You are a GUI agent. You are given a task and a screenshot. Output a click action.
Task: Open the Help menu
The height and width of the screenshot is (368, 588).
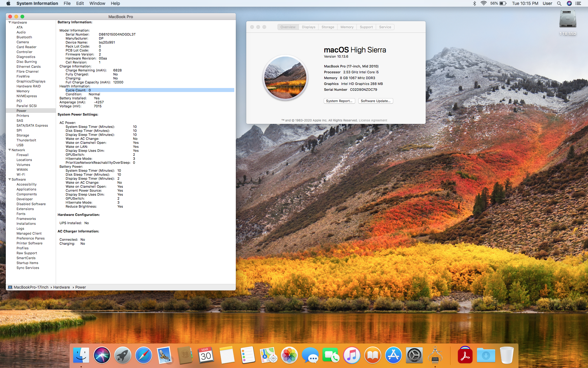coord(115,3)
